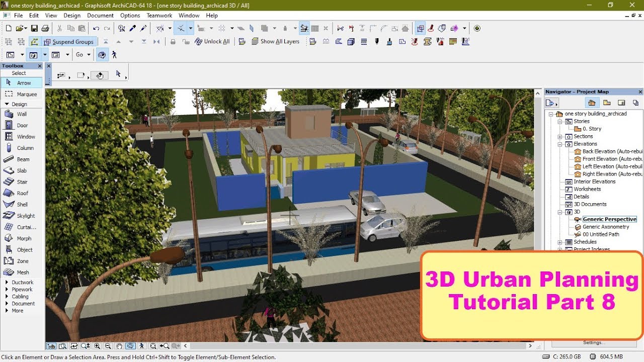This screenshot has height=362, width=644.
Task: Activate the Slab tool
Action: [x=22, y=171]
